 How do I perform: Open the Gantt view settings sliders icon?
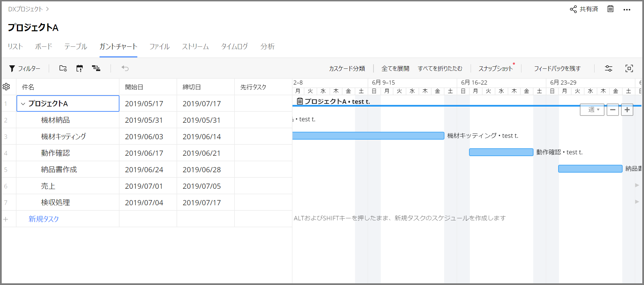click(609, 68)
